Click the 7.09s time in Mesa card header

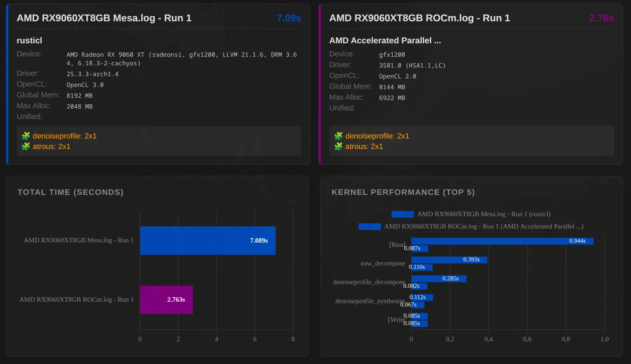[289, 18]
